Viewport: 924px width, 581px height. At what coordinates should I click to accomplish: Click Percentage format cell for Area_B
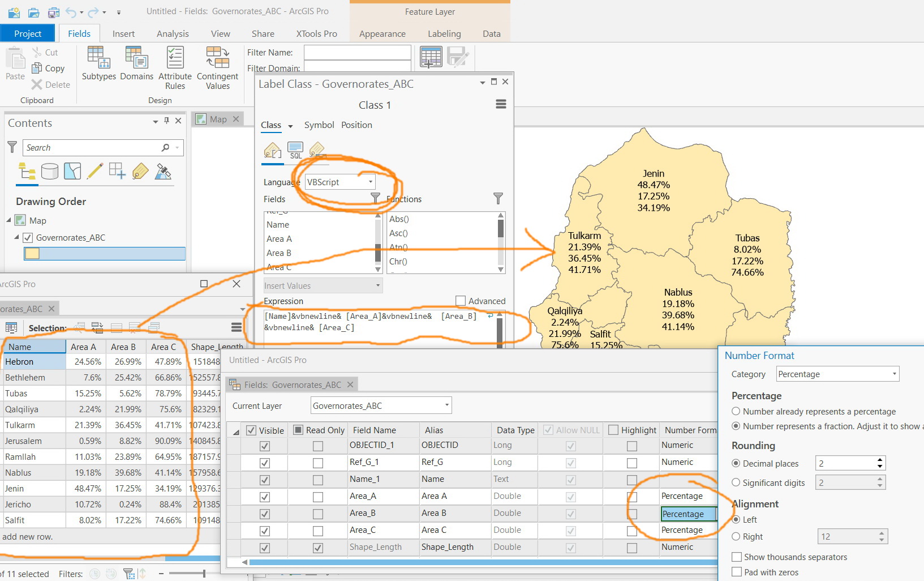(689, 514)
